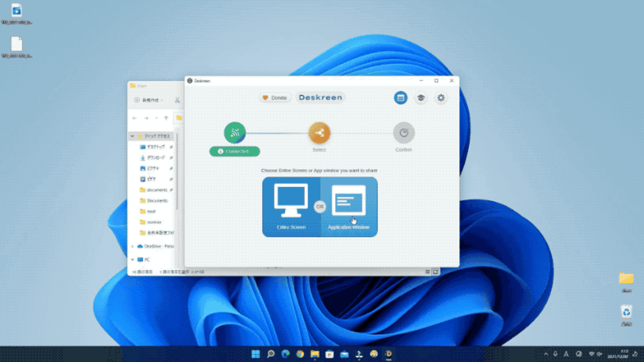This screenshot has height=362, width=644.
Task: Click the orange Select step icon
Action: (319, 133)
